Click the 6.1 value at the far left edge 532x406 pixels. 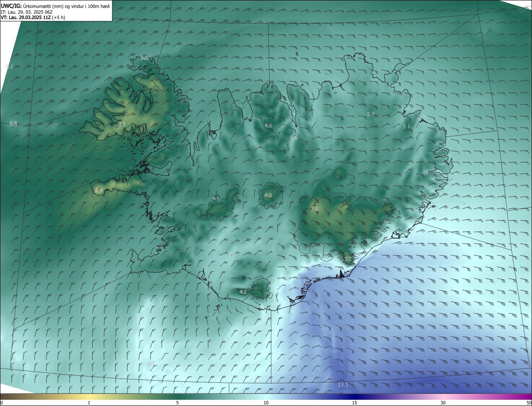(10, 66)
